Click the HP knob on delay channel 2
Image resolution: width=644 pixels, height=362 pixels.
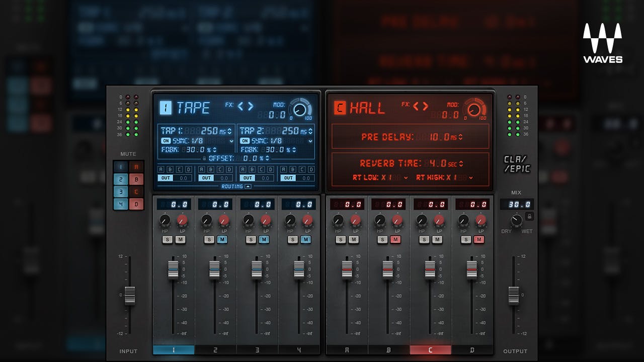point(207,220)
